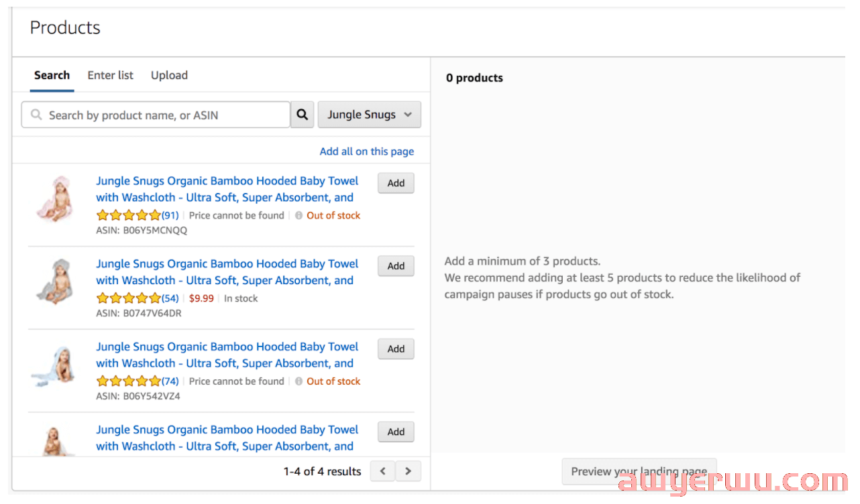Click star rating of the 74-review towel
This screenshot has width=860, height=504.
(129, 381)
